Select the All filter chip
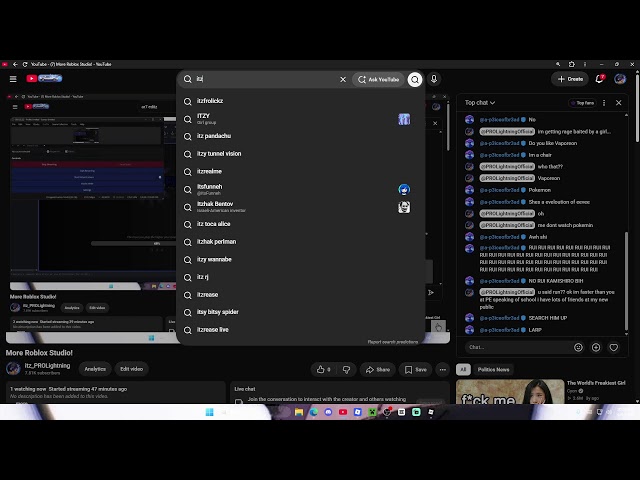This screenshot has height=480, width=640. (x=463, y=369)
